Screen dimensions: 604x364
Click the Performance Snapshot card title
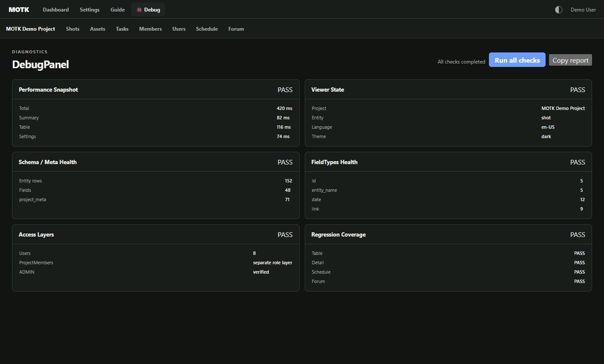48,90
